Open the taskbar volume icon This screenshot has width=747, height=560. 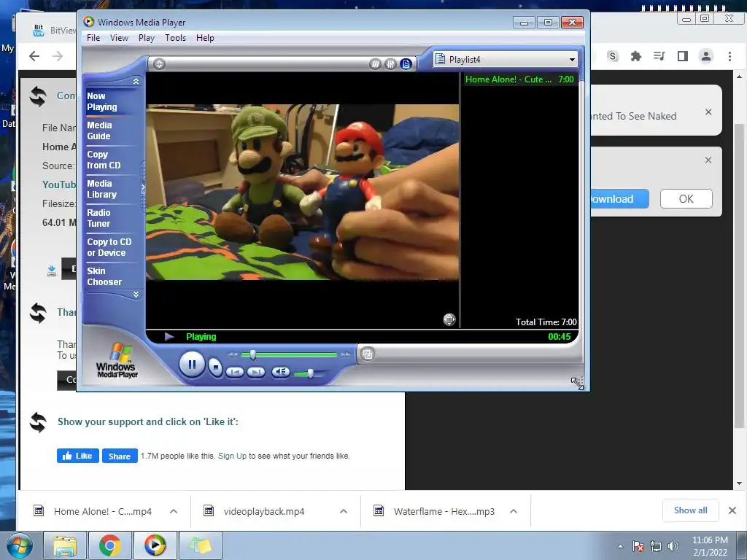(673, 546)
